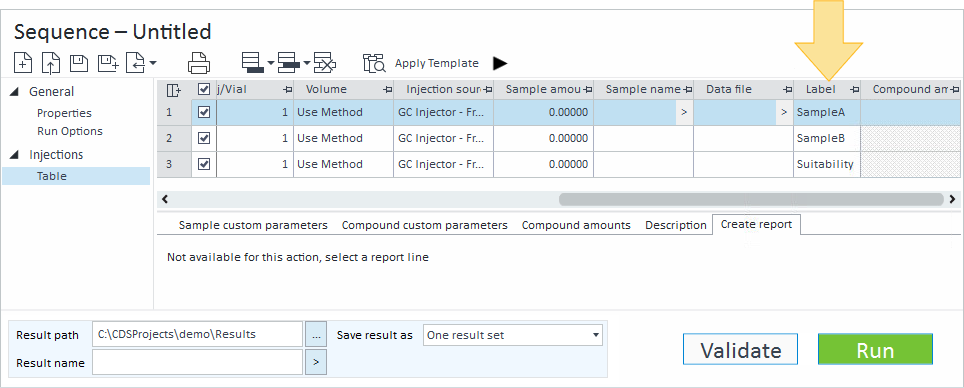Image resolution: width=964 pixels, height=388 pixels.
Task: Click the New sequence icon
Action: tap(23, 63)
